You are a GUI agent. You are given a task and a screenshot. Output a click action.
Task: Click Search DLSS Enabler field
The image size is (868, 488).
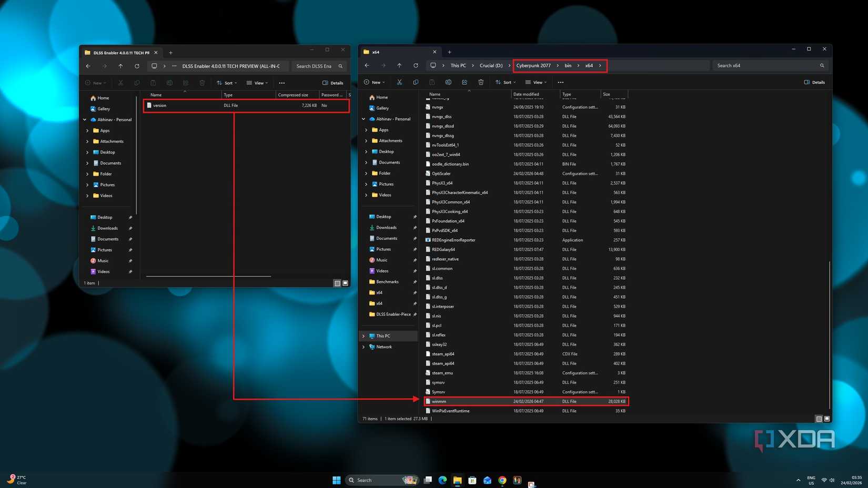pyautogui.click(x=319, y=66)
